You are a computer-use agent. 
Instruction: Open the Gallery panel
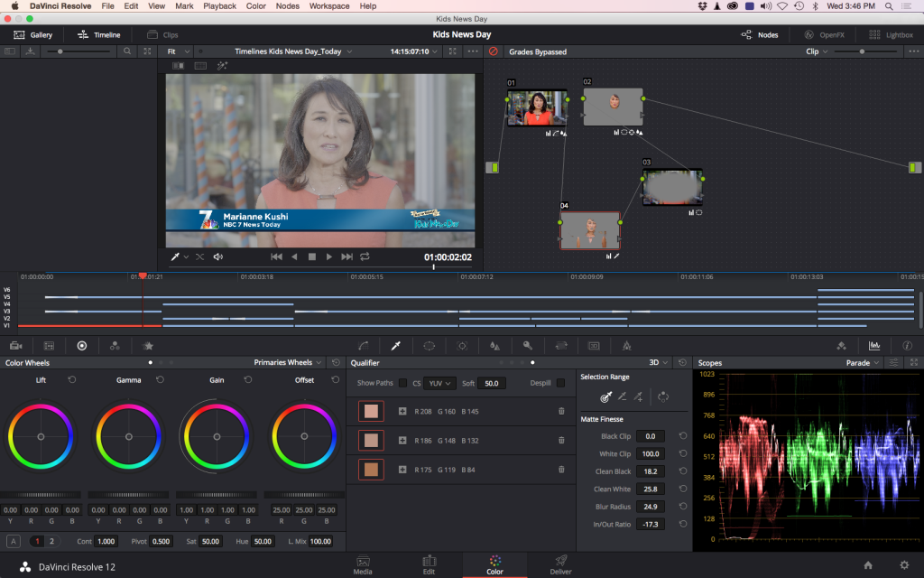(33, 35)
